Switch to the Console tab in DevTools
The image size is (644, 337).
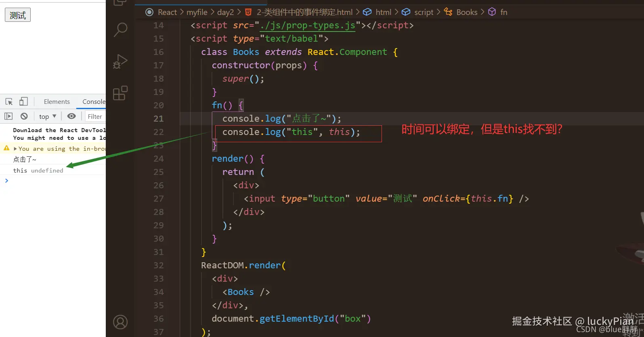tap(93, 101)
